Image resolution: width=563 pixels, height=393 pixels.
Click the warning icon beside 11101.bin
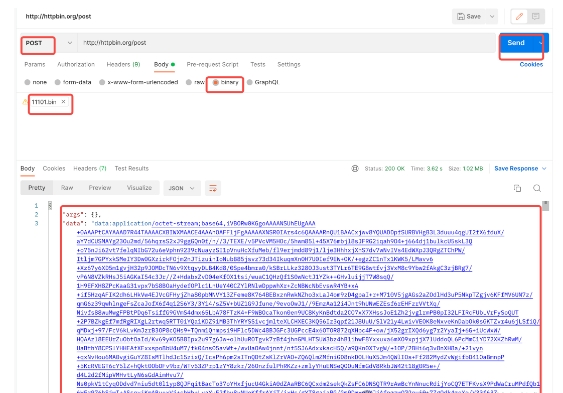coord(25,102)
